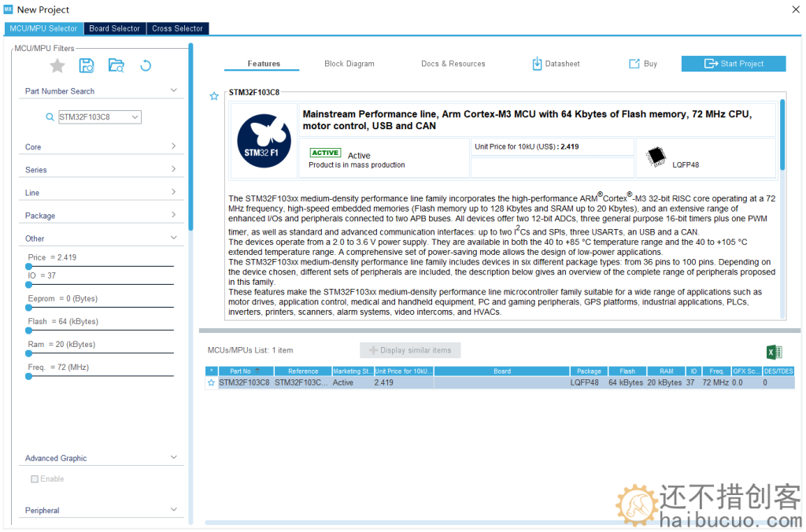
Task: Click the LQFP48 package chip image
Action: tap(656, 157)
